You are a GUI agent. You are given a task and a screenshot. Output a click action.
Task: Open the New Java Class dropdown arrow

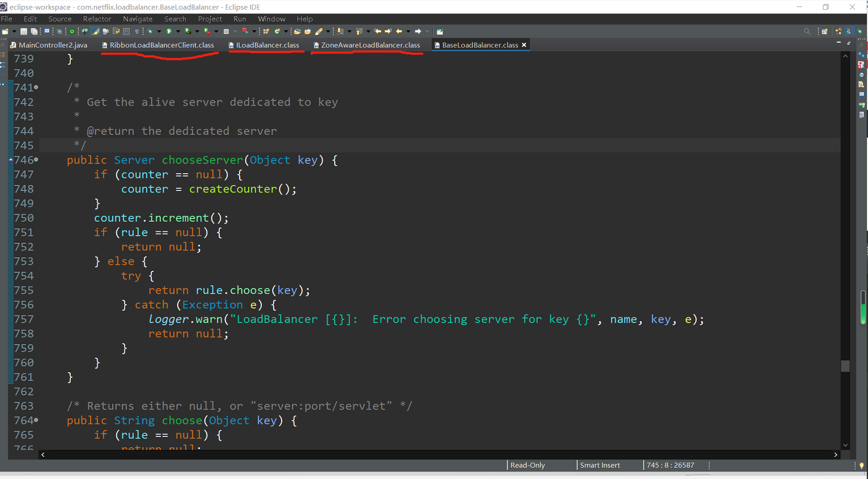286,31
